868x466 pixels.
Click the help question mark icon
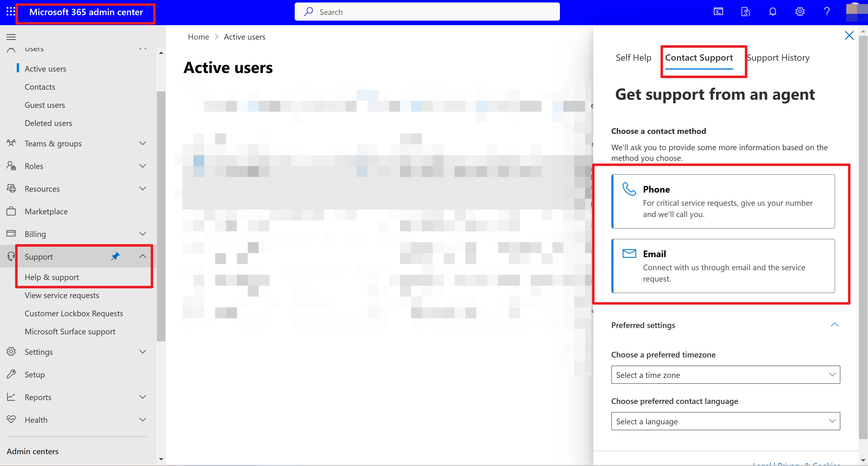click(827, 12)
